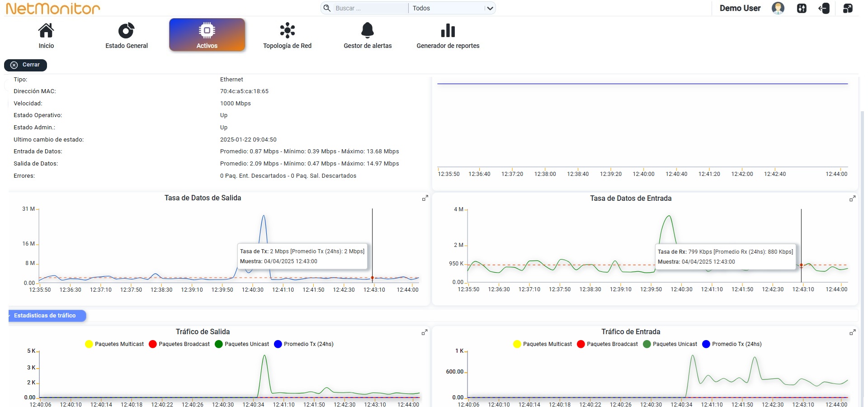Click Promedio Tx blue legend swatch in Tráfico de Entrada
This screenshot has height=407, width=868.
coord(706,344)
